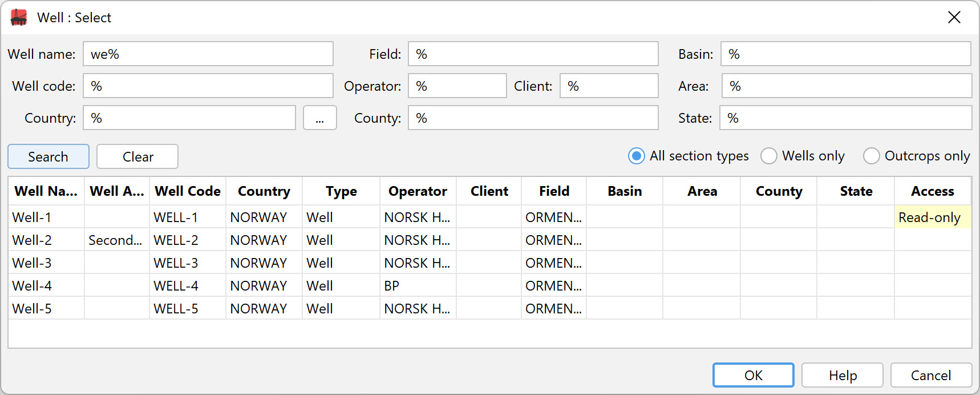Click the BP operator cell
This screenshot has width=980, height=395.
(x=418, y=285)
